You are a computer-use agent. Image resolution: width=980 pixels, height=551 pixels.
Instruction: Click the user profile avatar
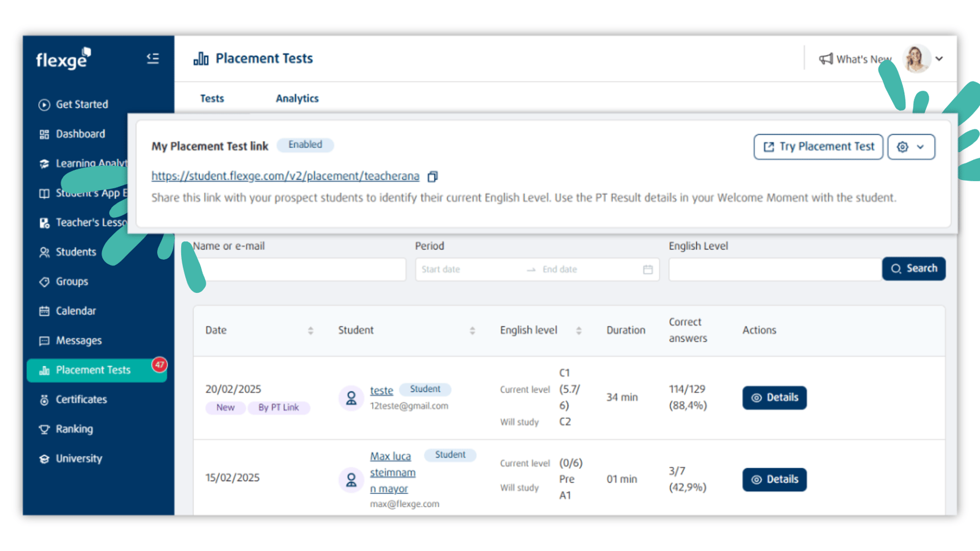(917, 59)
